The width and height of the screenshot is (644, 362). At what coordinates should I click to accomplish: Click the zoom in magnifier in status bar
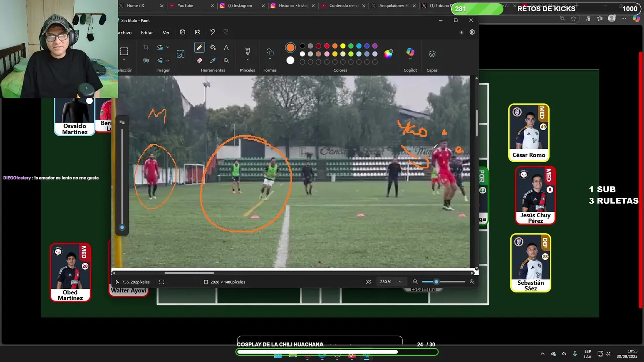pos(472,282)
